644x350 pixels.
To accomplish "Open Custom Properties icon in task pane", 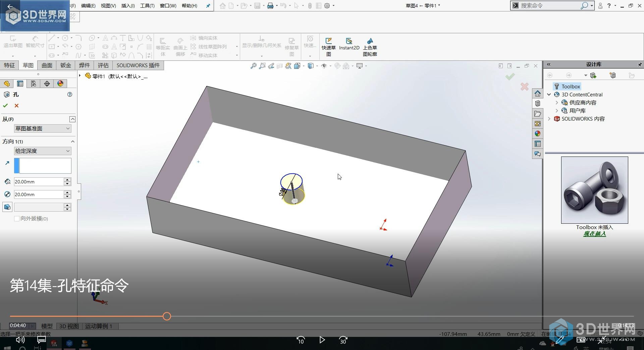I will [538, 144].
